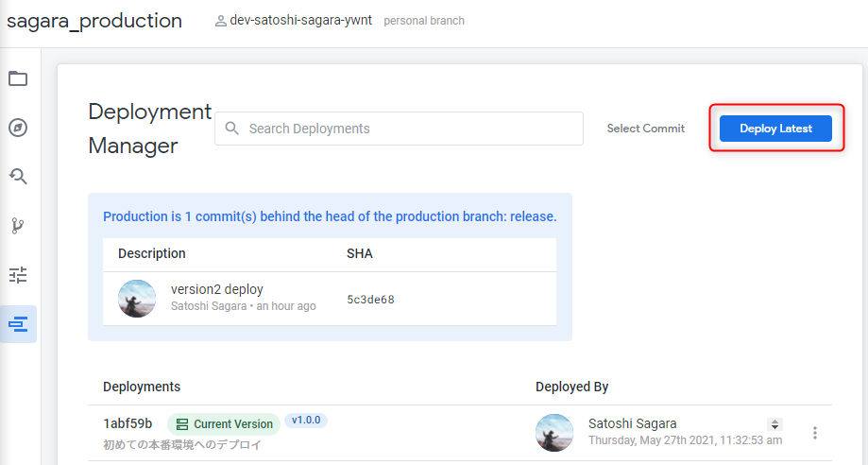This screenshot has height=465, width=868.
Task: Open the File Browser folder icon
Action: [x=18, y=78]
